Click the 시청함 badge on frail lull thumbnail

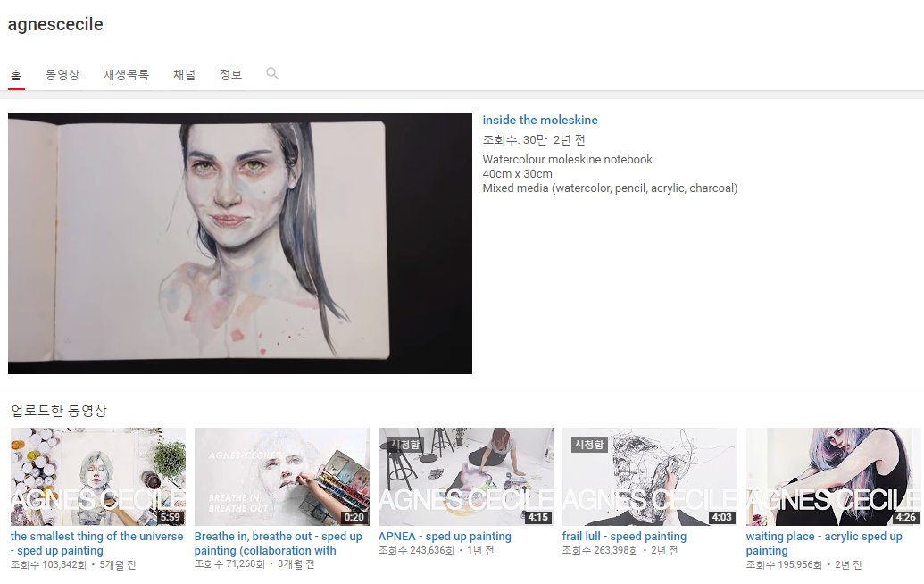tap(590, 445)
